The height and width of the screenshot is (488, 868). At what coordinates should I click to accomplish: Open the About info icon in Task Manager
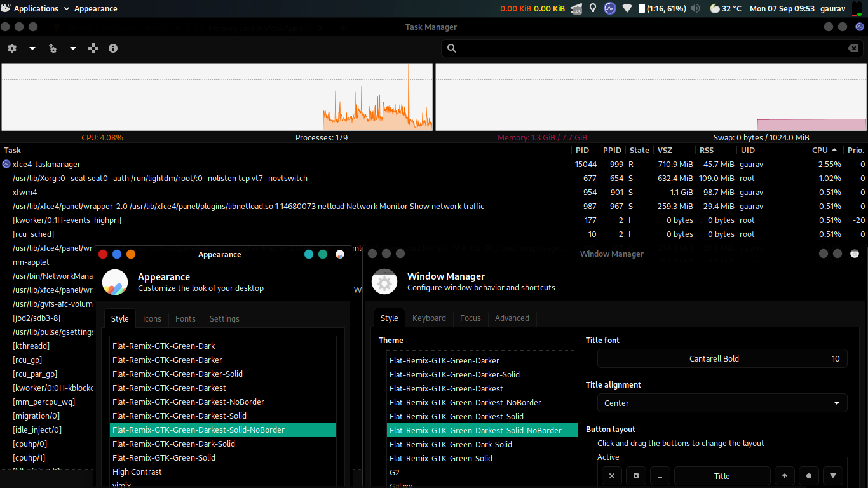pyautogui.click(x=113, y=48)
